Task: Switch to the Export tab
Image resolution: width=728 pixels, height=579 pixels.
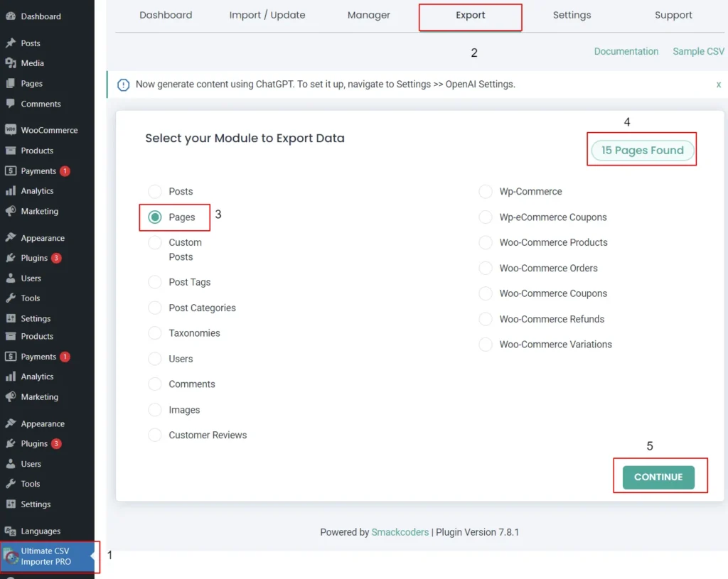Action: 471,15
